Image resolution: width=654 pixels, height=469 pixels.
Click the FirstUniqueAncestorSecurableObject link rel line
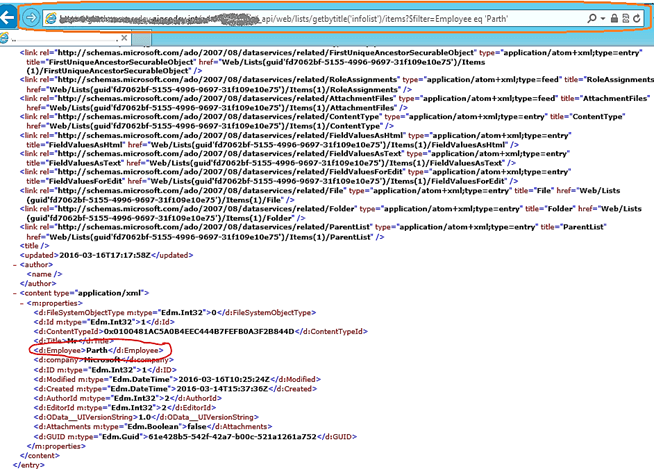pyautogui.click(x=331, y=53)
